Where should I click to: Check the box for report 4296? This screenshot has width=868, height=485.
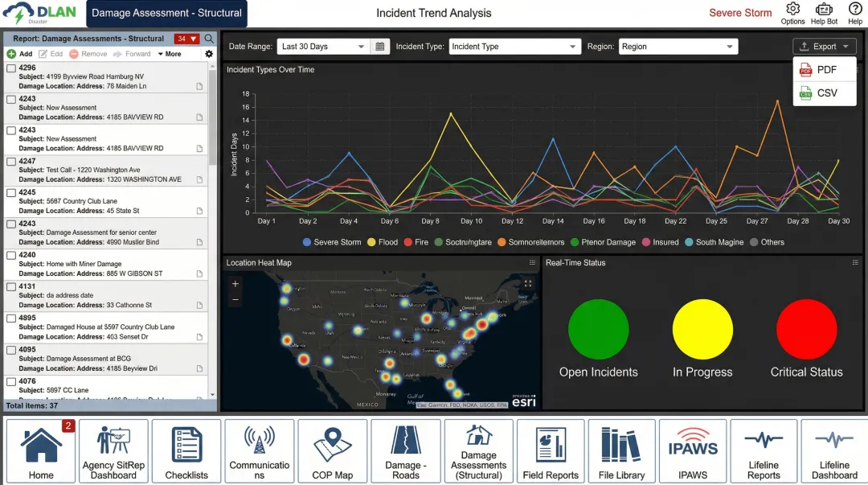pos(11,68)
